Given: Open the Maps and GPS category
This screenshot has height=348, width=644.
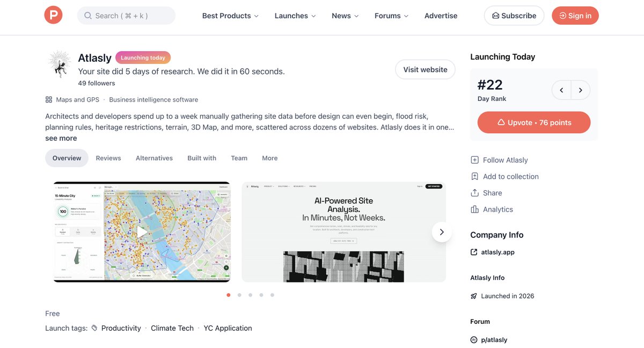Looking at the screenshot, I should (77, 99).
